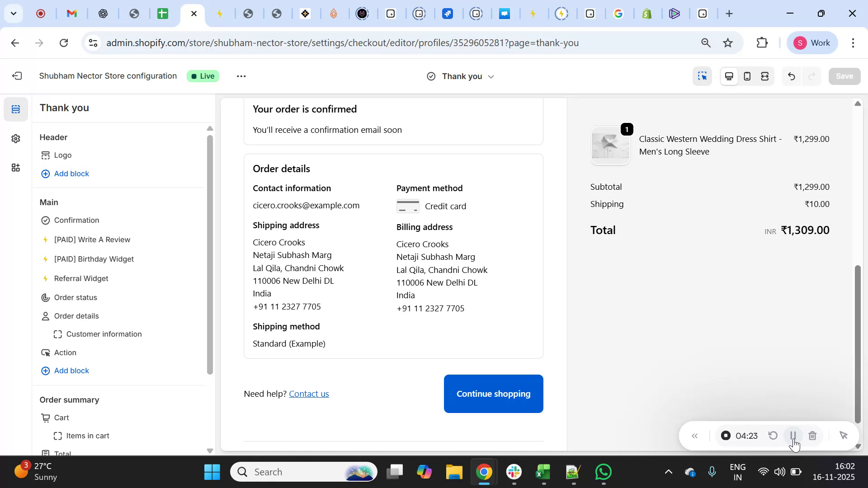This screenshot has height=488, width=868.
Task: Open the Contact us link
Action: tap(309, 394)
